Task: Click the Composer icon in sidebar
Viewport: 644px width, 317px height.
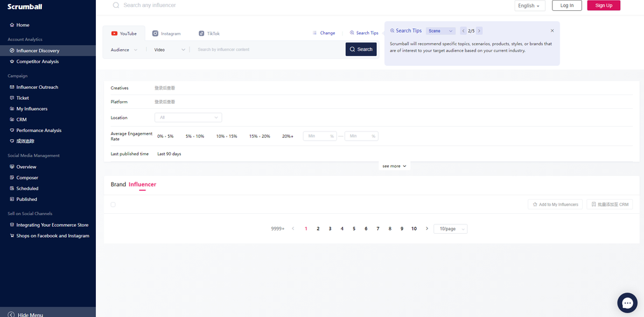Action: point(12,178)
